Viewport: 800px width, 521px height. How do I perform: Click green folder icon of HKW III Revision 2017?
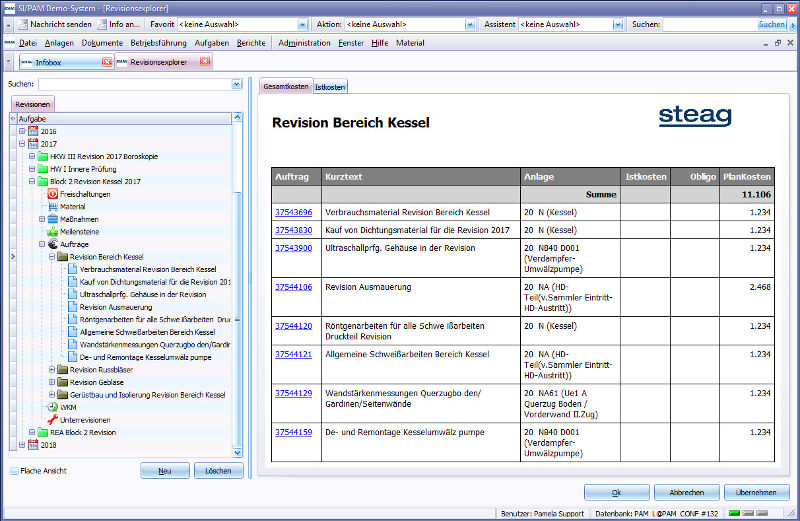42,156
